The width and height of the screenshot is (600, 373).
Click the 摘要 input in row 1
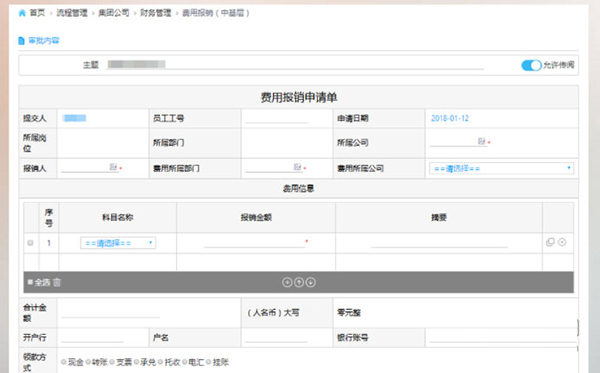pos(439,243)
